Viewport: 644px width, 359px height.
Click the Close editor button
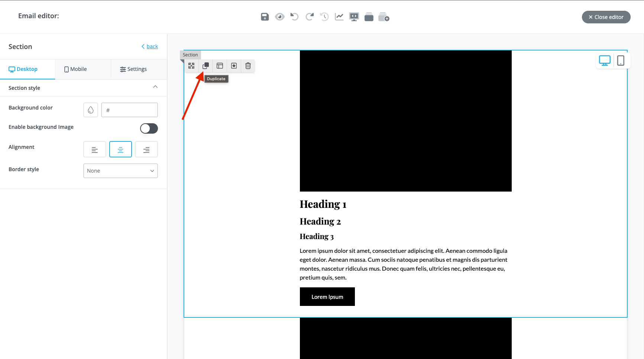click(x=606, y=17)
